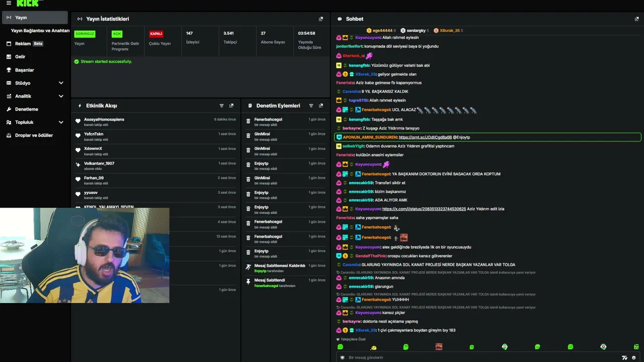
Task: Click the SORUNSUZ stream status badge
Action: pyautogui.click(x=85, y=34)
